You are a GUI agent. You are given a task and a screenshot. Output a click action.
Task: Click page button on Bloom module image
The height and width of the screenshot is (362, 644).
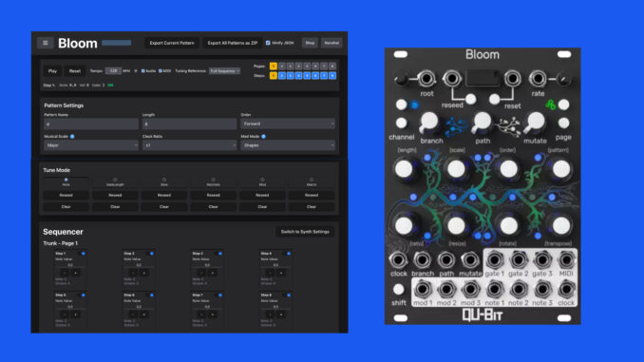(x=563, y=123)
